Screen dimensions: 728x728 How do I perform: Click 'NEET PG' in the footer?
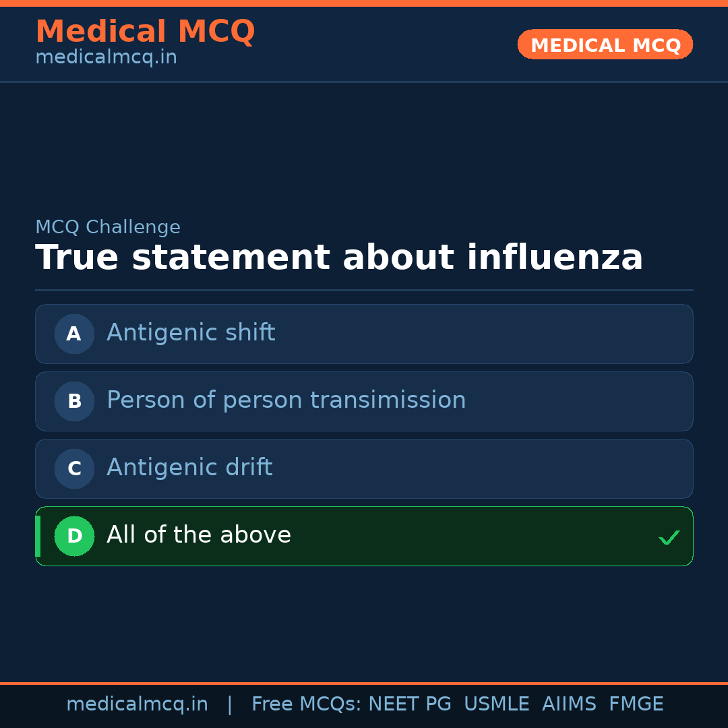[x=410, y=704]
